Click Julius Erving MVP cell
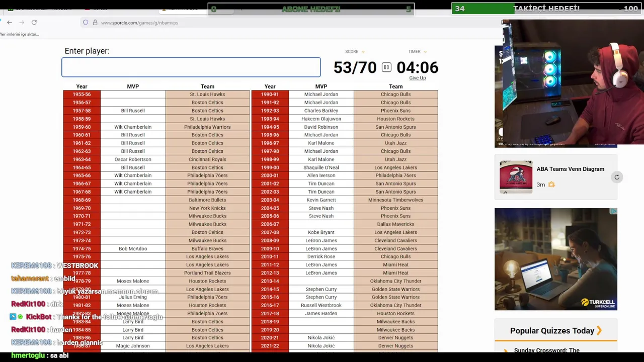Viewport: 644px width, 362px height. 133,297
